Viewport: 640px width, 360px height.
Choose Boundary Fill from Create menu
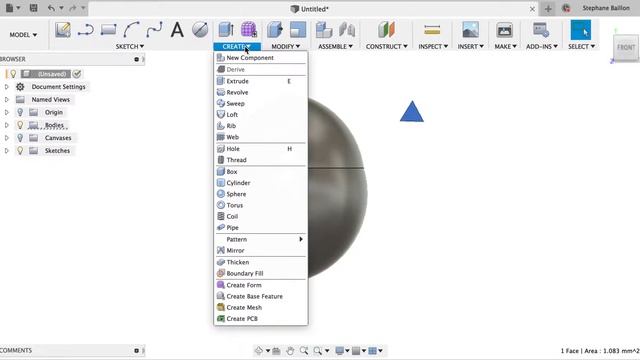[x=260, y=273]
